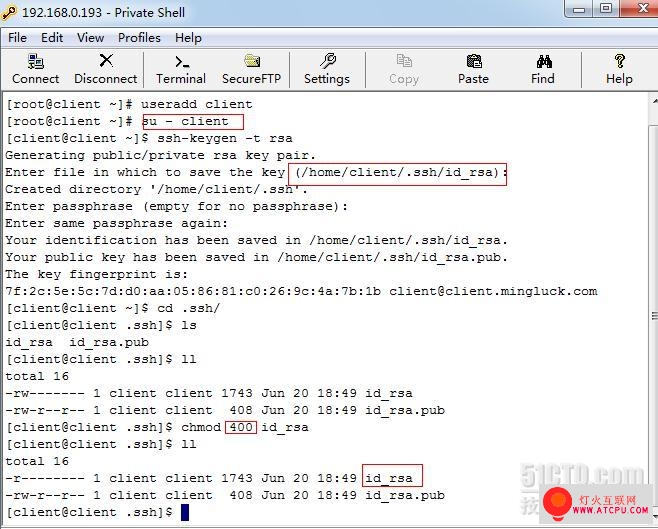Click 'Enter passphrase (empty for no passphrase):' line
The width and height of the screenshot is (658, 529).
tap(177, 206)
